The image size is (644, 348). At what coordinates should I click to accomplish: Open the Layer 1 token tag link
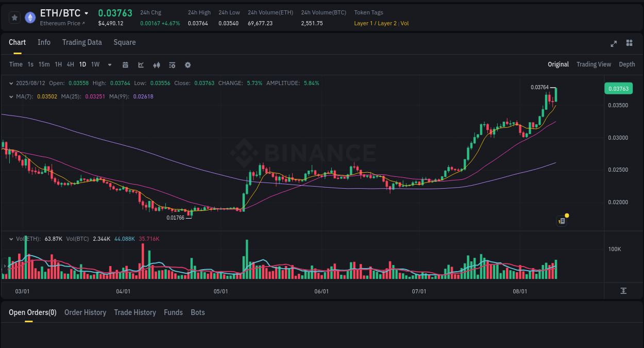[363, 23]
